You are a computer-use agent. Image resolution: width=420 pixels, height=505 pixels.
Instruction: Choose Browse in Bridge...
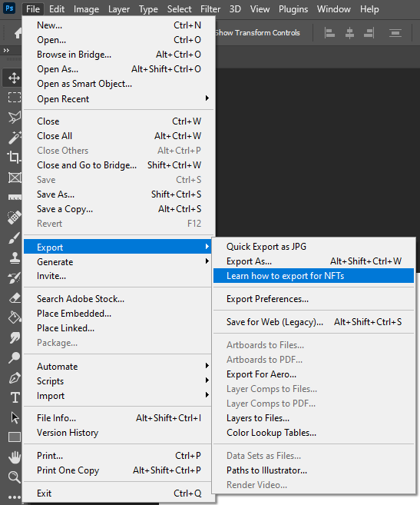click(119, 55)
